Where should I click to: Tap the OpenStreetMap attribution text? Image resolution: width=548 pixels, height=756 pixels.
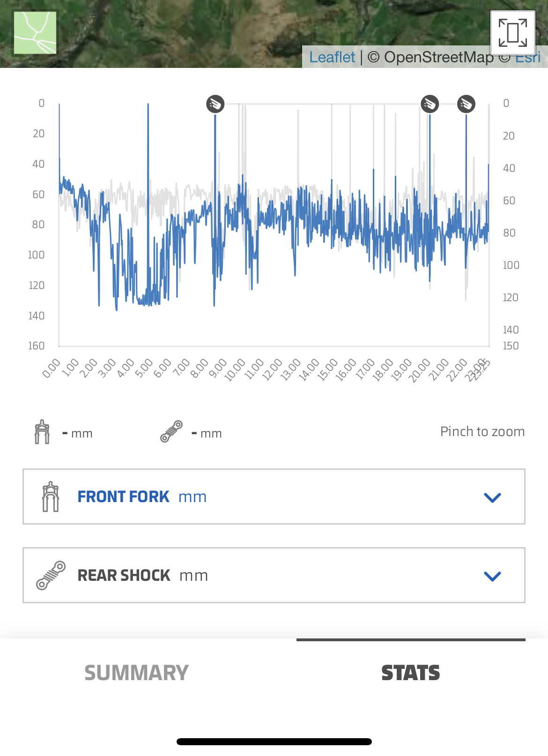430,57
